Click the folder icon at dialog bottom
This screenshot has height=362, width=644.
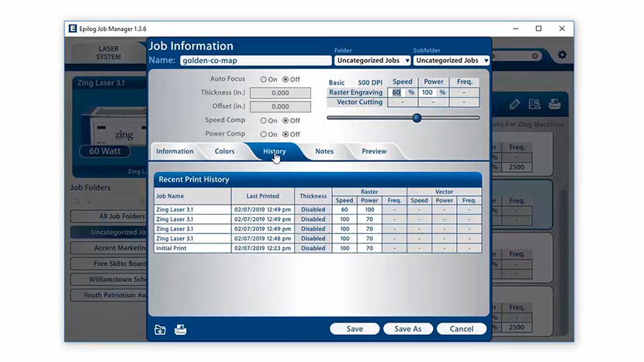point(160,329)
